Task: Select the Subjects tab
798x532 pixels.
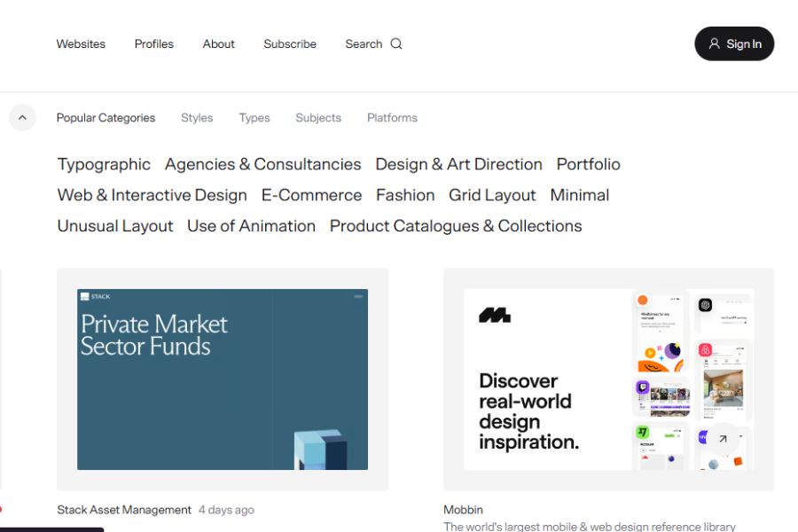Action: 318,117
